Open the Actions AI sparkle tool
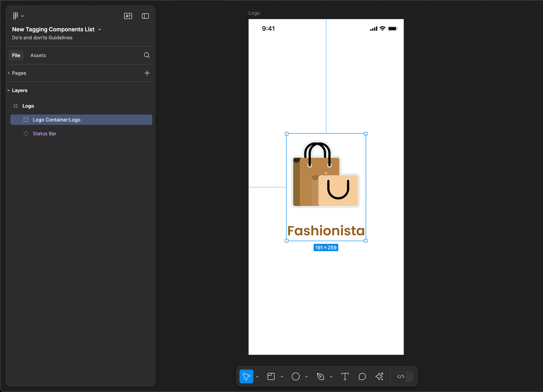Screen dimensions: 543x392 click(379, 376)
